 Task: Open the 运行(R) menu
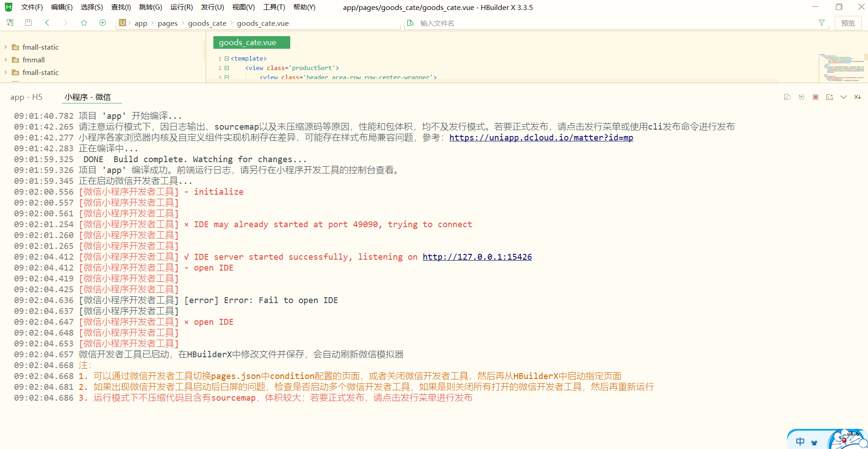[x=181, y=7]
